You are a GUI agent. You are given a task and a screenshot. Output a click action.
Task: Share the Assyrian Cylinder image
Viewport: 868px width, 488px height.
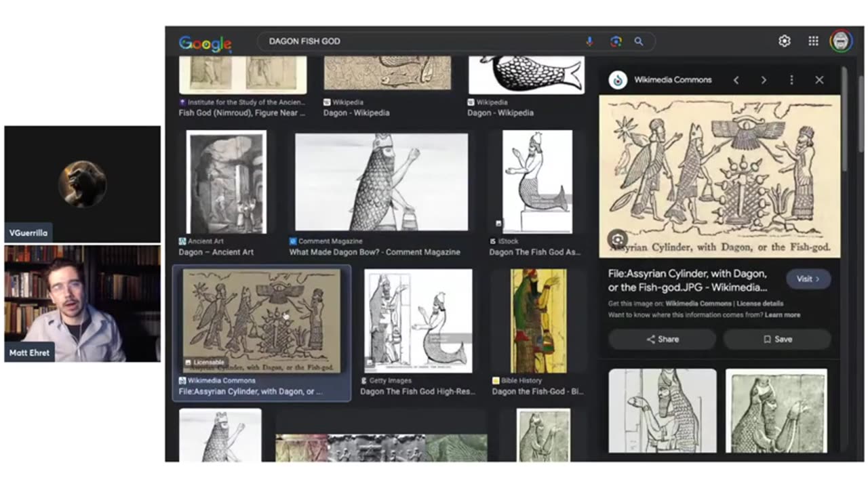coord(663,339)
